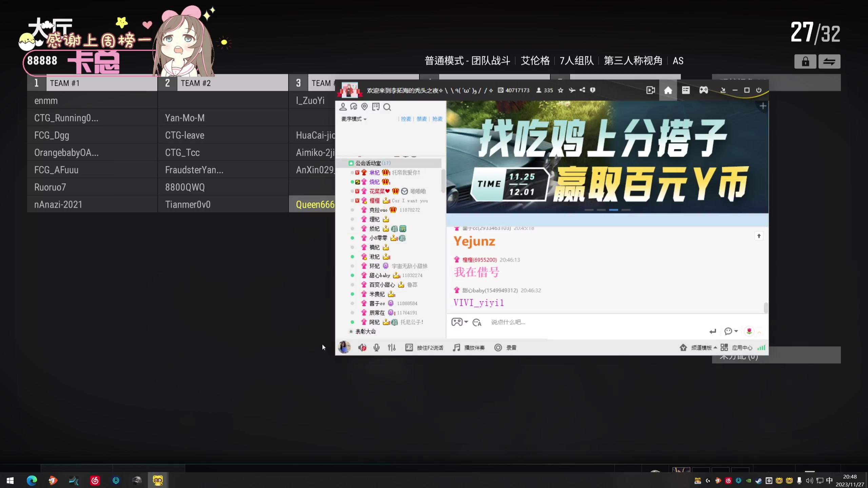Viewport: 868px width, 488px height.
Task: Open Microsoft Edge from taskbar
Action: click(x=32, y=481)
